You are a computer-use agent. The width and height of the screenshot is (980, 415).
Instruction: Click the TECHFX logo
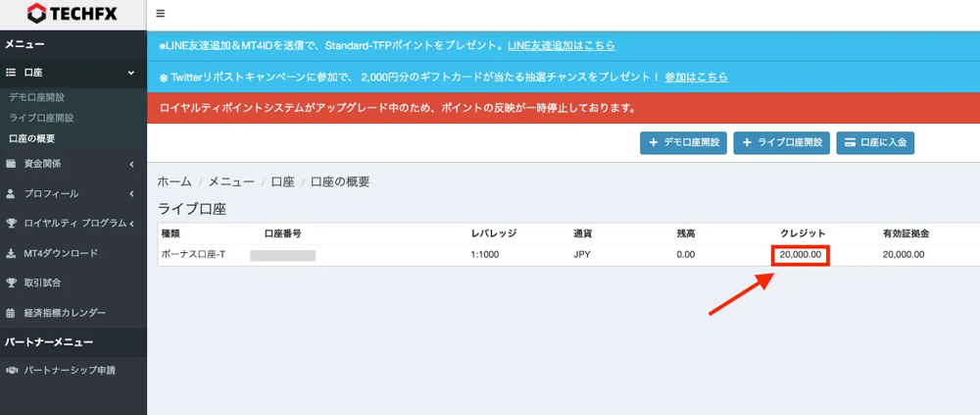[x=73, y=13]
